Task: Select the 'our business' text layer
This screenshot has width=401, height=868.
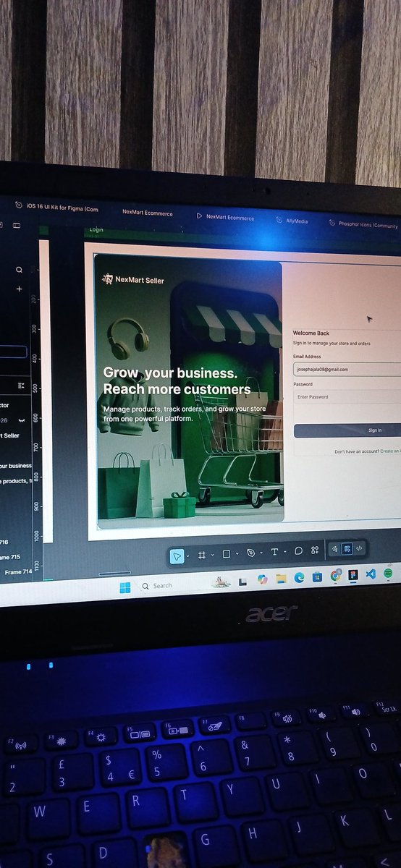Action: click(16, 466)
